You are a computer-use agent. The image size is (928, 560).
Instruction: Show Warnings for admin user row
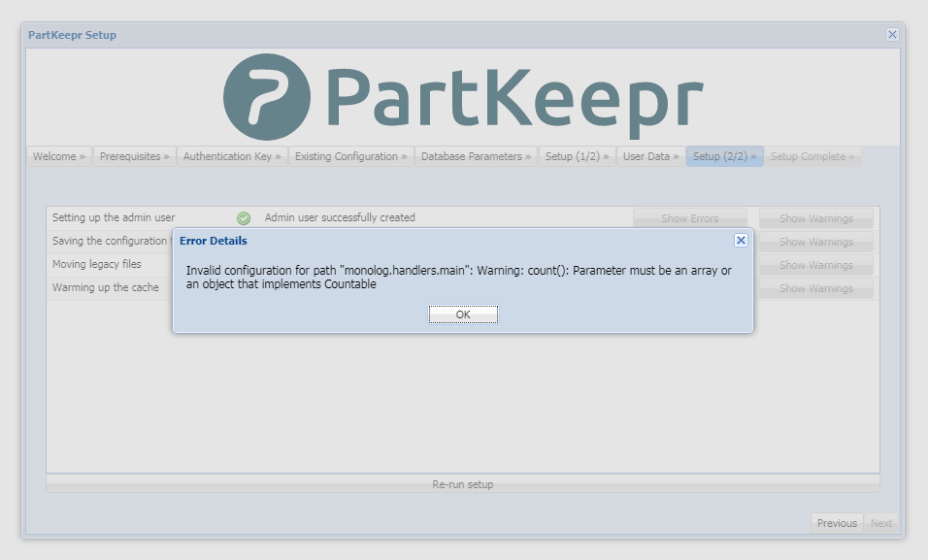click(816, 218)
